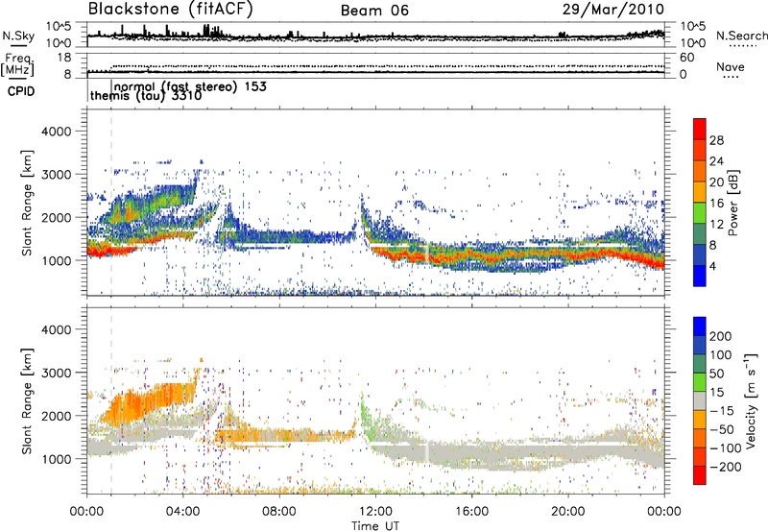This screenshot has width=768, height=532.
Task: Click the 'Beam 06' label
Action: (x=374, y=11)
